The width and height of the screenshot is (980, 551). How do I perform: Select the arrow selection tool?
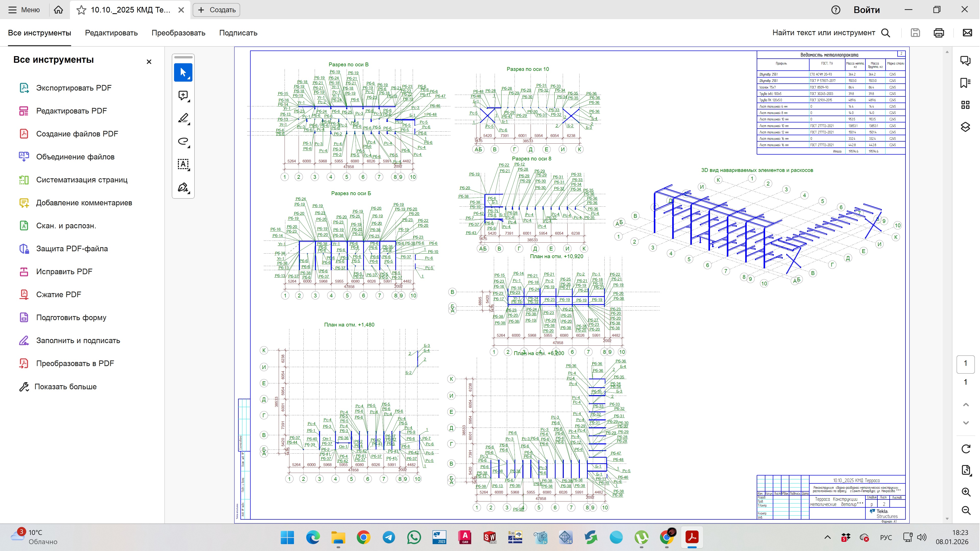click(x=183, y=72)
